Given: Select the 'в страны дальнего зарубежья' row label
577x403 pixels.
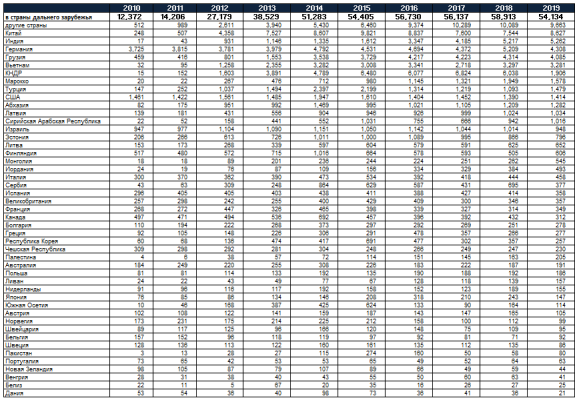Looking at the screenshot, I should click(49, 17).
